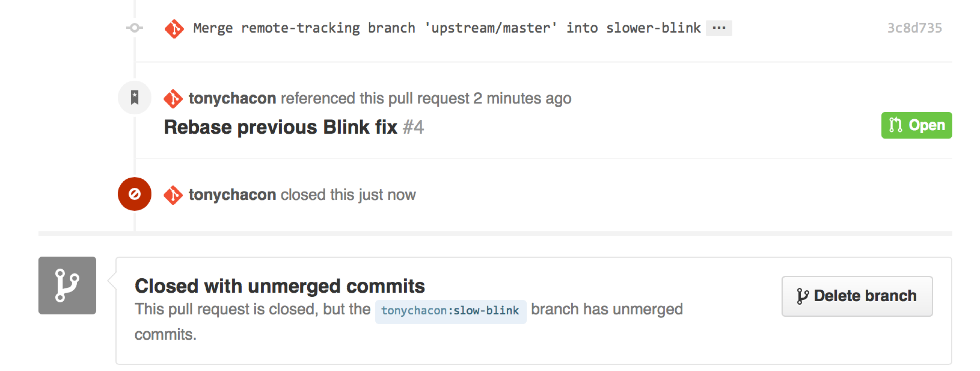Open the 'Rebase previous Blink fix' pull request
The height and width of the screenshot is (371, 980).
[x=281, y=127]
